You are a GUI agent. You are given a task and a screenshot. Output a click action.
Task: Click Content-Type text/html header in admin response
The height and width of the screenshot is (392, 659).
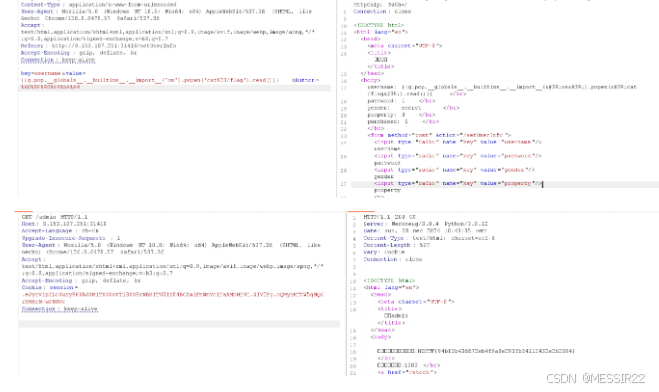pyautogui.click(x=429, y=238)
